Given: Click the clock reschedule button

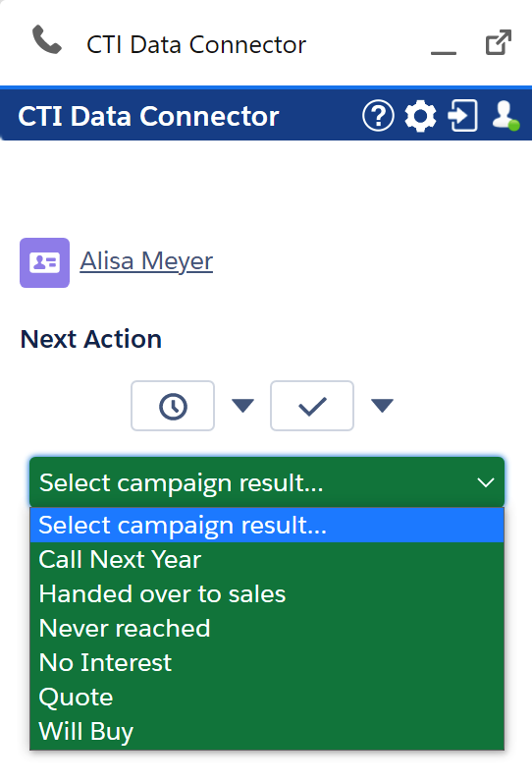Looking at the screenshot, I should click(173, 406).
